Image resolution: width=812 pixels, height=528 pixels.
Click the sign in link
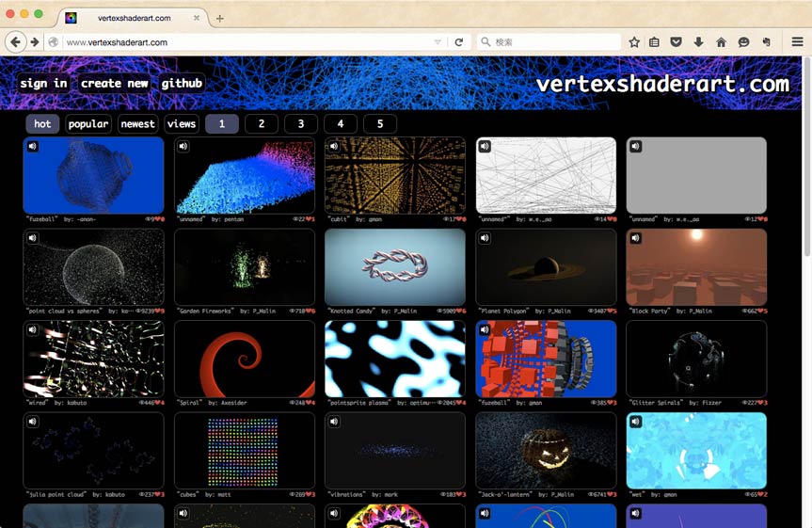coord(43,83)
